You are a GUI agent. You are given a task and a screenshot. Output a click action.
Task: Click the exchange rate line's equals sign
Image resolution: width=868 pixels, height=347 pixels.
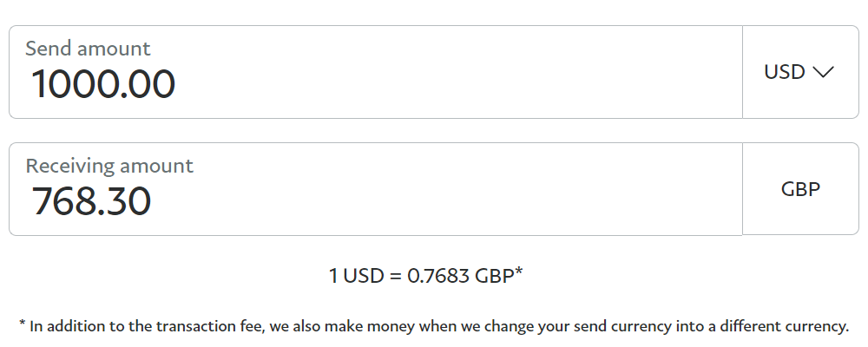tap(394, 277)
